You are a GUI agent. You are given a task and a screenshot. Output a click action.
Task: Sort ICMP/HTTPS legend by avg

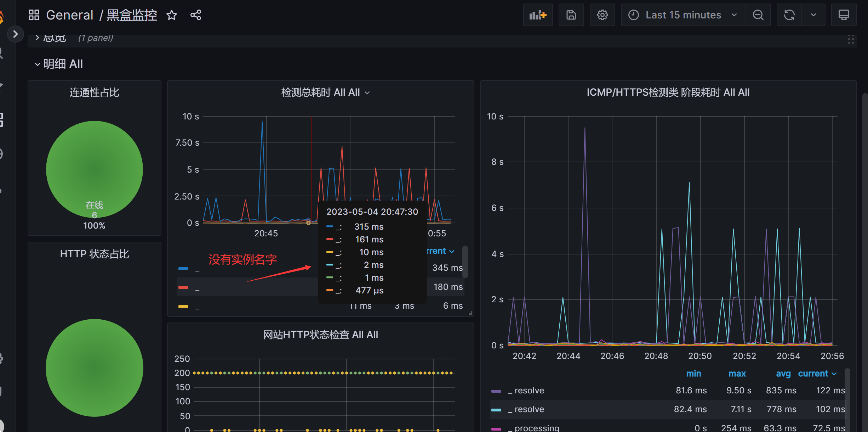pos(783,374)
